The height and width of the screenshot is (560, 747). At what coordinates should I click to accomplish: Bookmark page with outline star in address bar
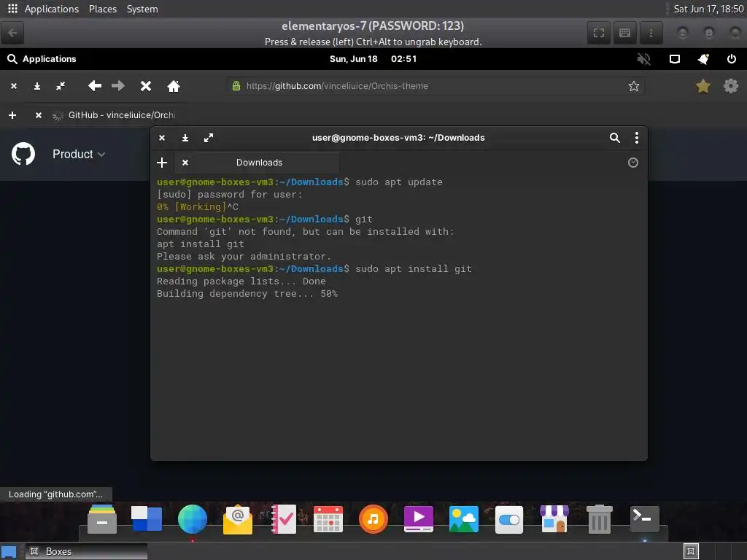coord(634,86)
